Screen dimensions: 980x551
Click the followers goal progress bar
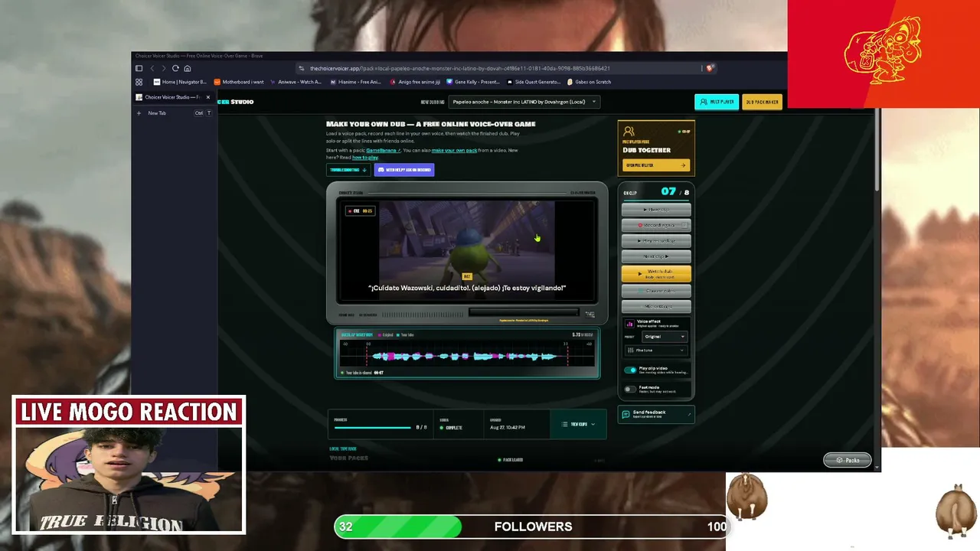point(531,527)
